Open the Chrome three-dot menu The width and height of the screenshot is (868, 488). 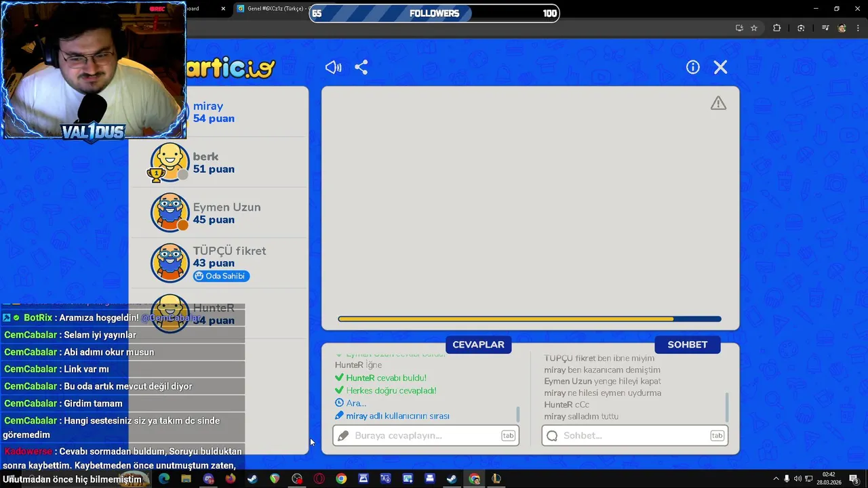tap(858, 28)
